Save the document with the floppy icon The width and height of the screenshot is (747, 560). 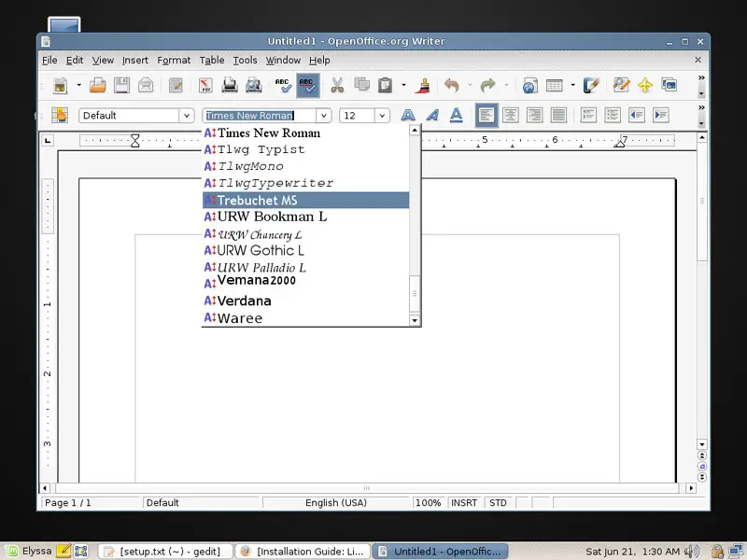[121, 86]
